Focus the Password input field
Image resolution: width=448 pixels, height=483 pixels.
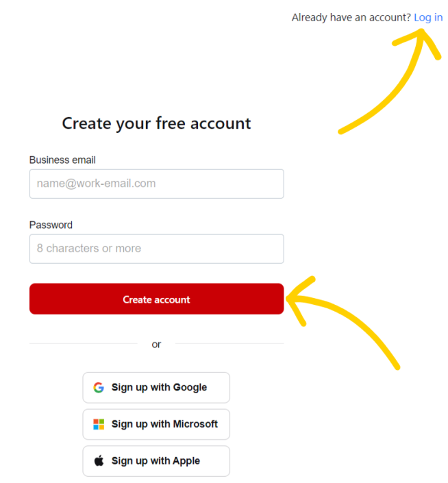156,249
